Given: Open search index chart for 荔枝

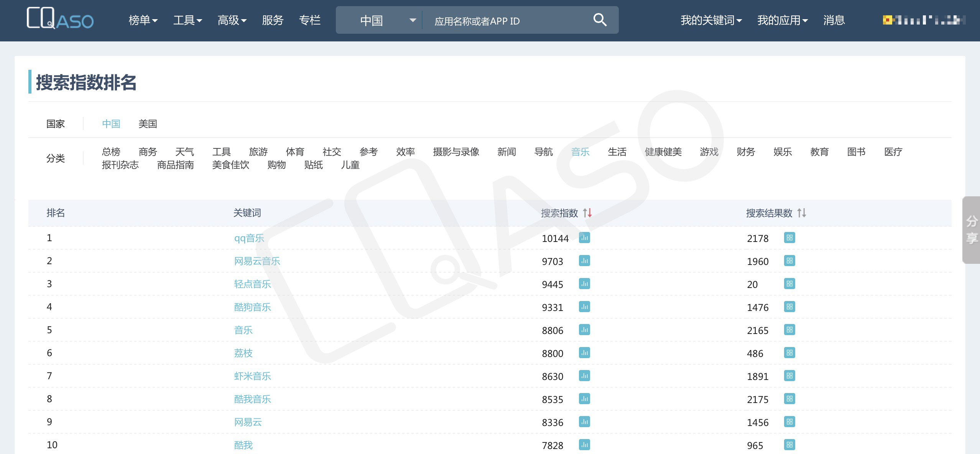Looking at the screenshot, I should (584, 353).
